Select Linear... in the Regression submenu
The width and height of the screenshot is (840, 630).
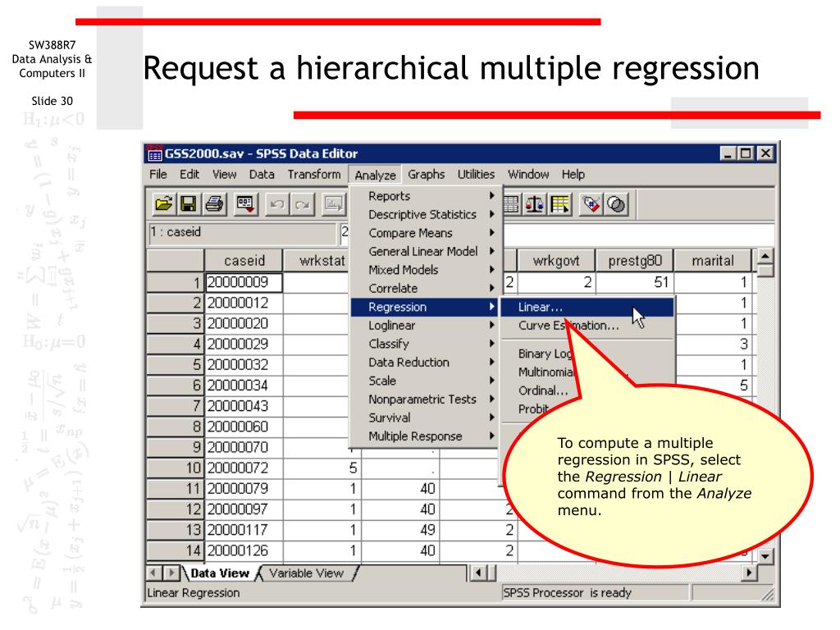(x=587, y=308)
